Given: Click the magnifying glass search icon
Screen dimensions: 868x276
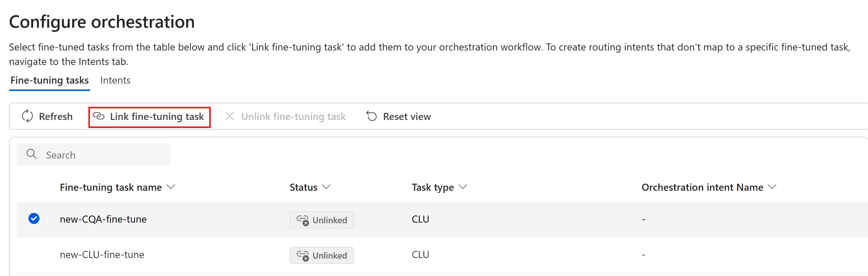Looking at the screenshot, I should [x=32, y=154].
